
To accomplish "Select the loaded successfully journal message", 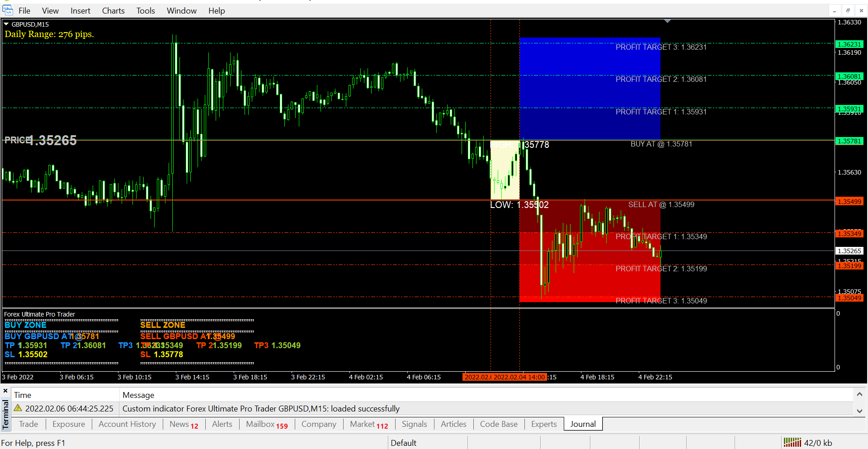I will click(260, 409).
